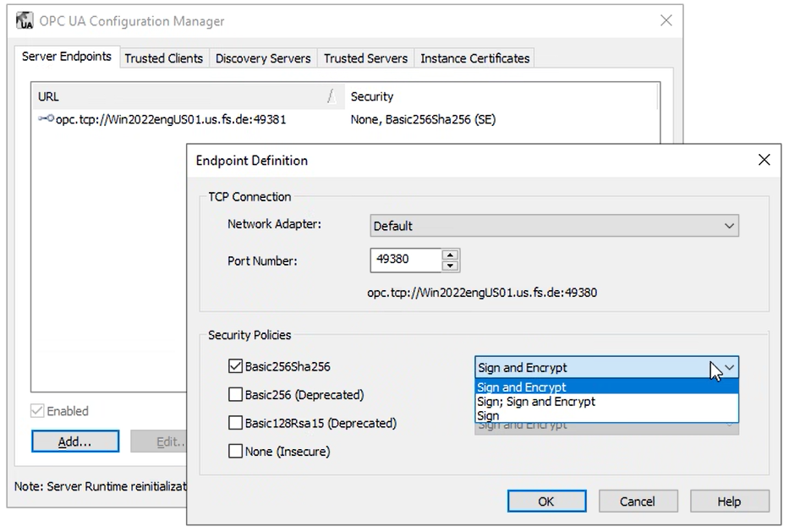Choose 'Sign; Sign and Encrypt' from list
The height and width of the screenshot is (532, 789).
point(536,402)
